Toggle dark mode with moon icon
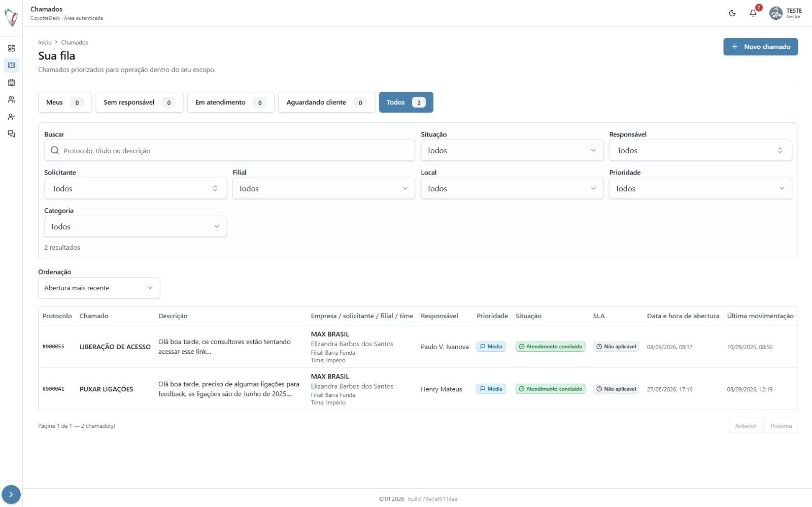The image size is (812, 507). 732,13
